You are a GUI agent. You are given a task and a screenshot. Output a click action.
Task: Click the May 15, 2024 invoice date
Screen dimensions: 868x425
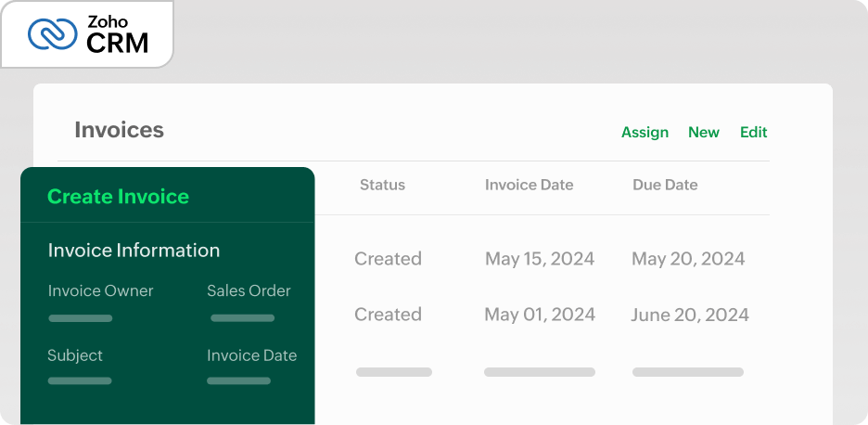pos(539,259)
